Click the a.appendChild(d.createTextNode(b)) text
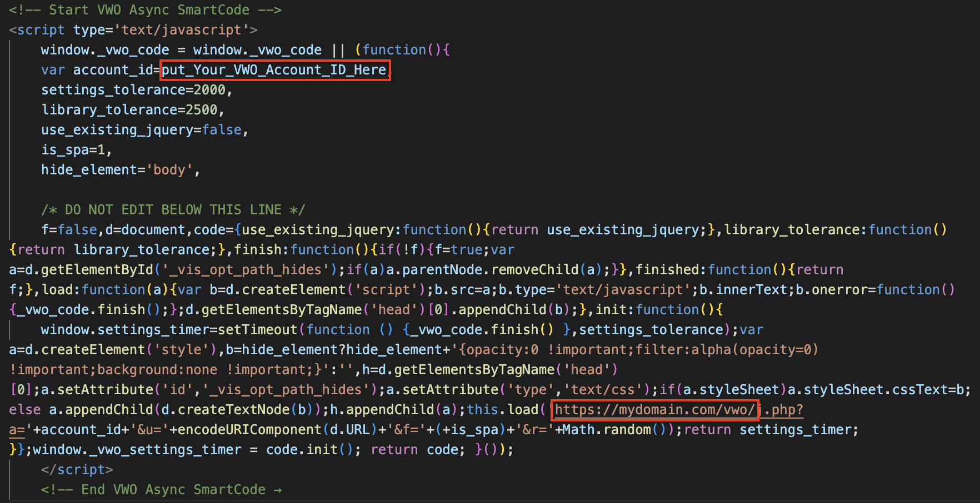This screenshot has height=503, width=980. (185, 410)
